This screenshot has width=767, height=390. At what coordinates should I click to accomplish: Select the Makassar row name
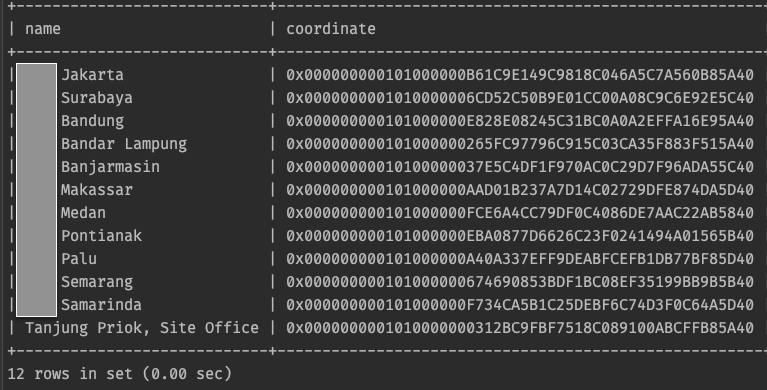coord(96,190)
